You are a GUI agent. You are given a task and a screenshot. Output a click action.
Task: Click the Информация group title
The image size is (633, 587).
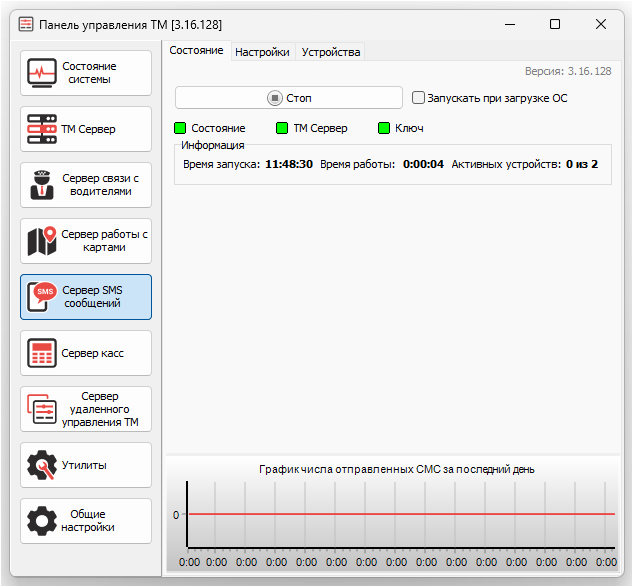point(213,145)
